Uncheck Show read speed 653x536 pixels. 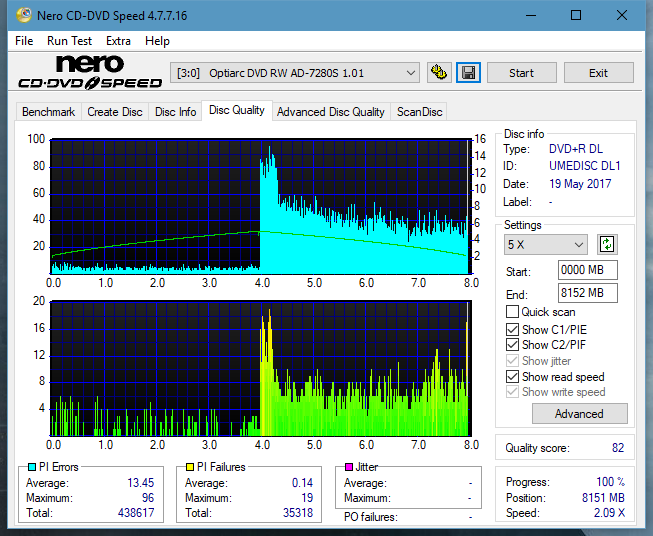(512, 377)
